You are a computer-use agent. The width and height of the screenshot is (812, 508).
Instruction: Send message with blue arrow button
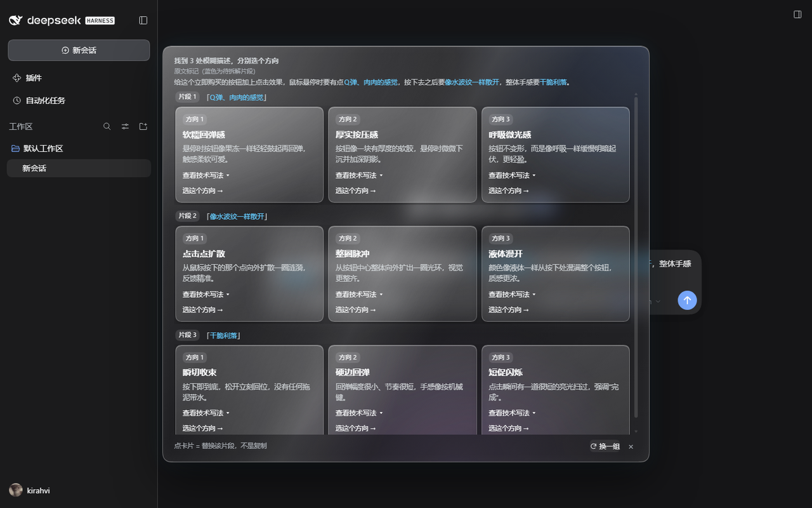click(x=687, y=300)
